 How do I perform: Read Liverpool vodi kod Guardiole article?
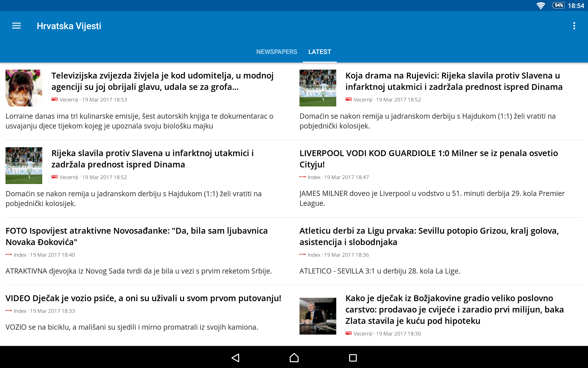tap(428, 159)
